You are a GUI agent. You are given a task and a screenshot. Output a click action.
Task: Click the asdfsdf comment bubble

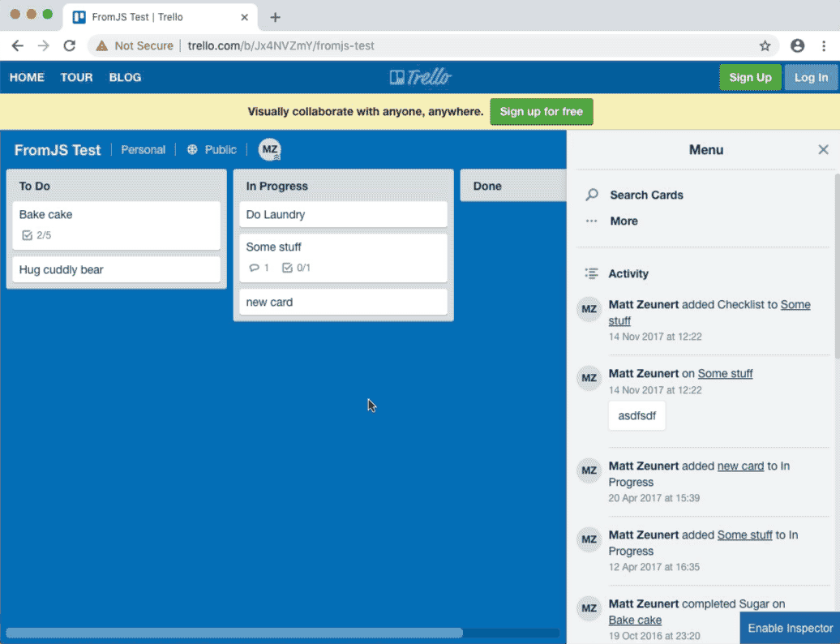(x=637, y=416)
